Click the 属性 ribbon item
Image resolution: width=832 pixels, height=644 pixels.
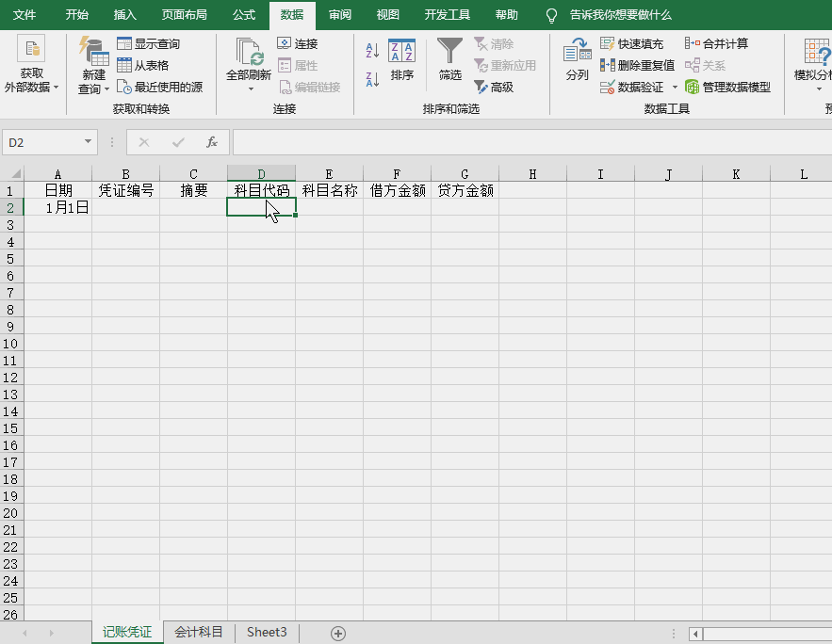297,65
